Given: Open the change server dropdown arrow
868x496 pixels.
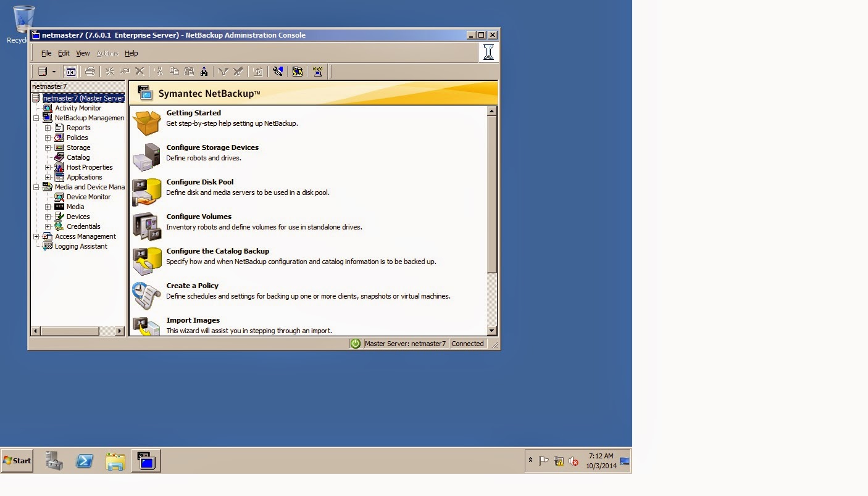Looking at the screenshot, I should tap(54, 71).
